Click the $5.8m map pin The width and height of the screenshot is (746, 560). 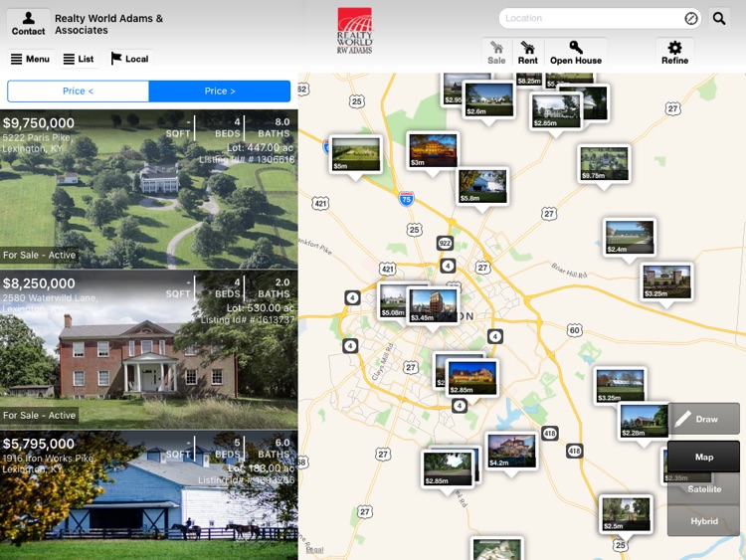482,186
